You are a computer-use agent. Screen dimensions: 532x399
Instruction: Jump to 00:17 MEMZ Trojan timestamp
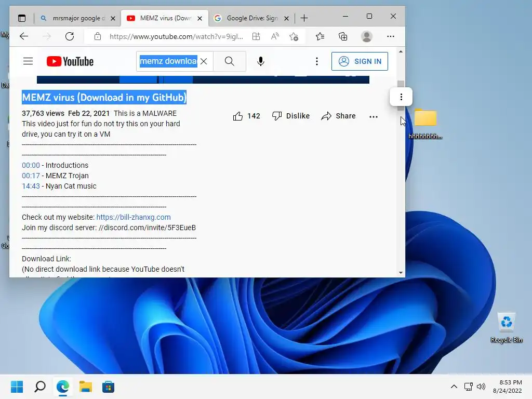coord(31,176)
